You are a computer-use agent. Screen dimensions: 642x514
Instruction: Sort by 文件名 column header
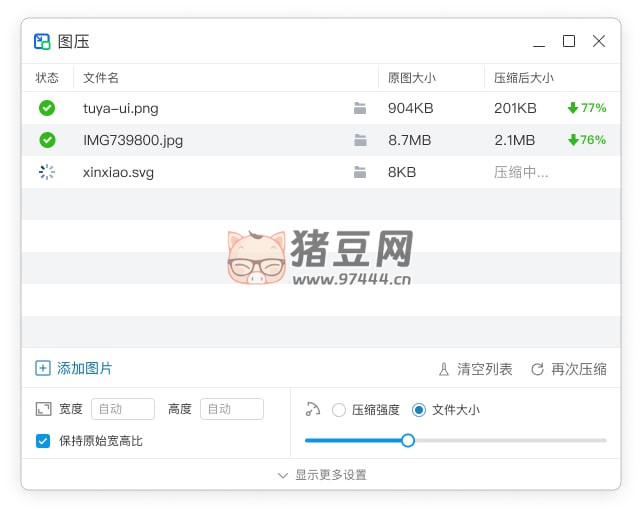pyautogui.click(x=101, y=78)
